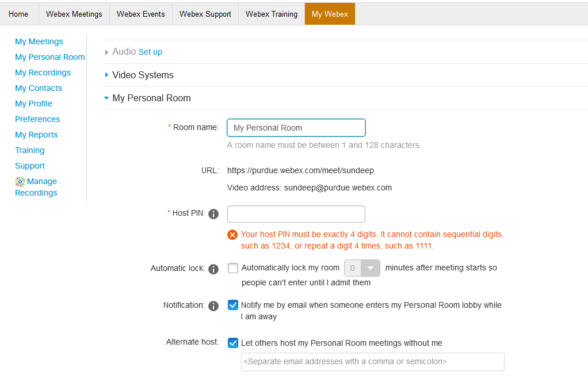The height and width of the screenshot is (382, 588).
Task: Open Manage Recordings link
Action: point(36,187)
